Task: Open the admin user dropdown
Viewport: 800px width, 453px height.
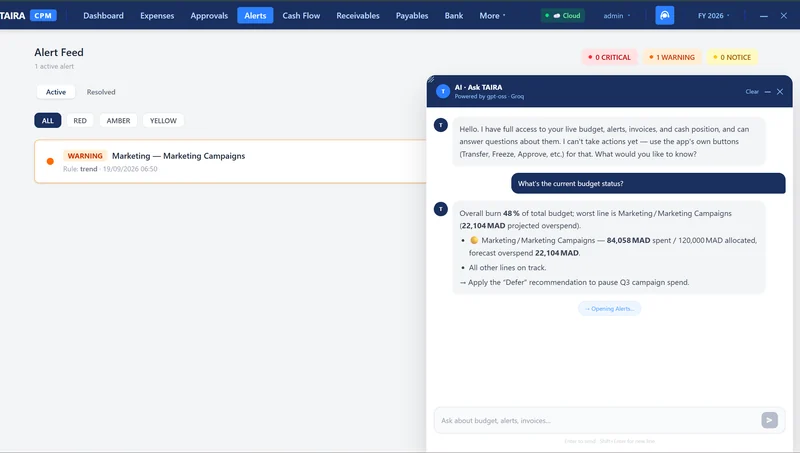Action: 617,15
